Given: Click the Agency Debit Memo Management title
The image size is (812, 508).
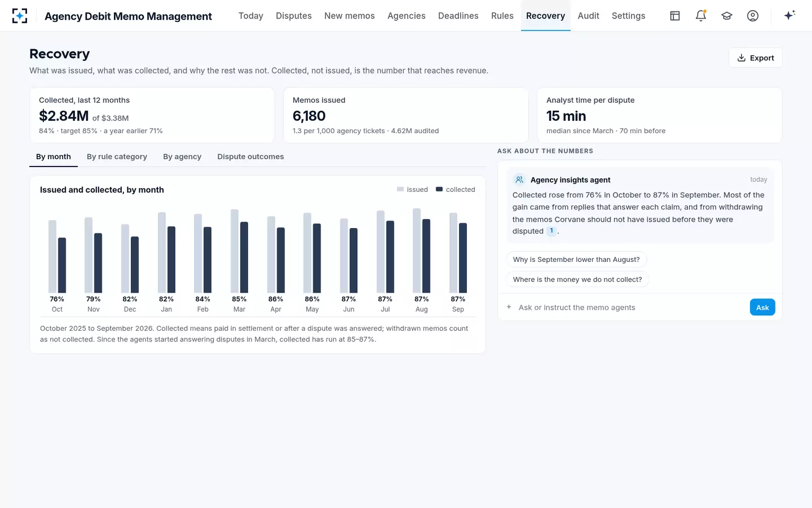Looking at the screenshot, I should point(128,16).
